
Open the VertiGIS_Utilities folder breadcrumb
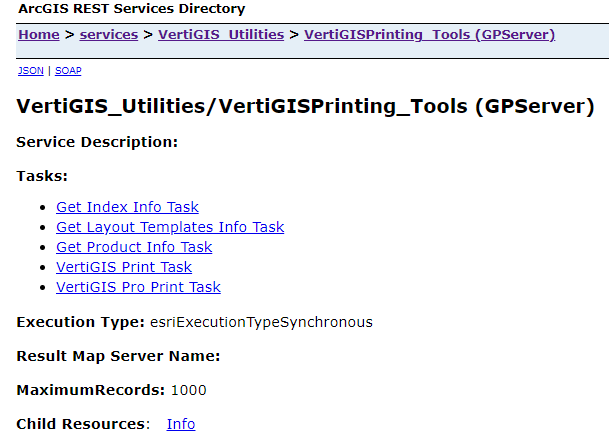coord(221,35)
